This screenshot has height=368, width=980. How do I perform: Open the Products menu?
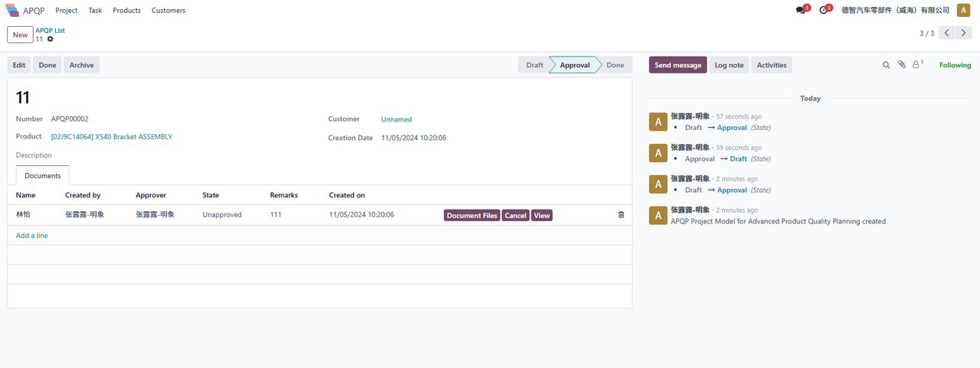pos(126,11)
